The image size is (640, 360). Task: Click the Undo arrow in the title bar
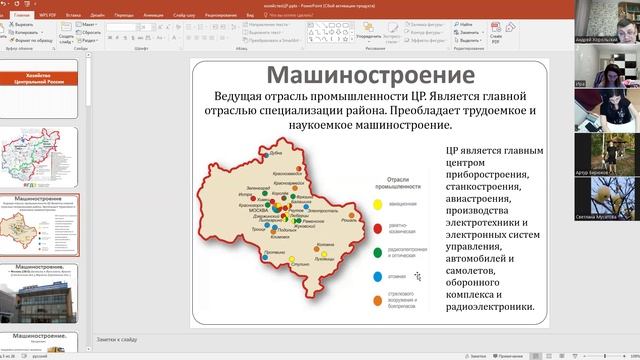[4, 3]
